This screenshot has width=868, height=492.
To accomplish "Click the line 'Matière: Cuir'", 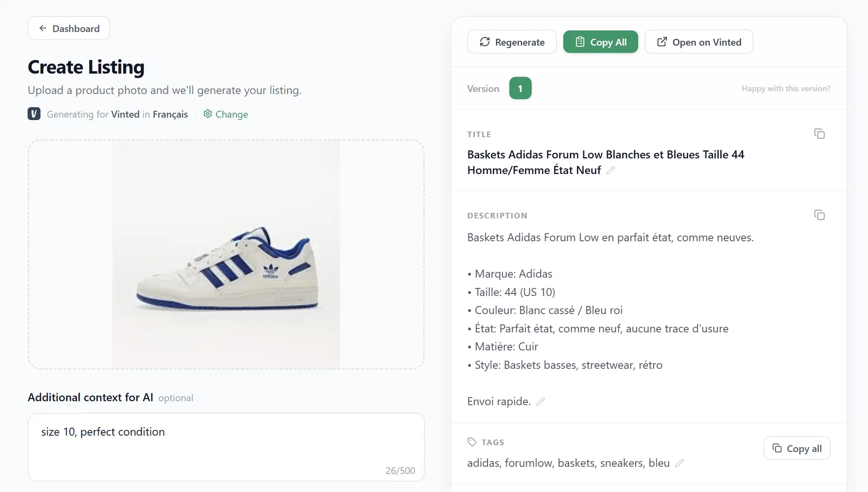I will pos(503,347).
